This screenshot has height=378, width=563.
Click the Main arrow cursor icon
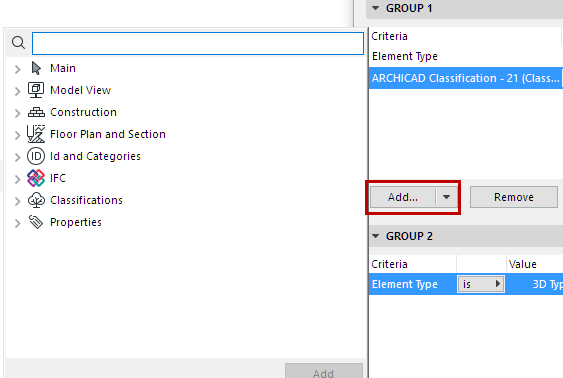tap(36, 68)
